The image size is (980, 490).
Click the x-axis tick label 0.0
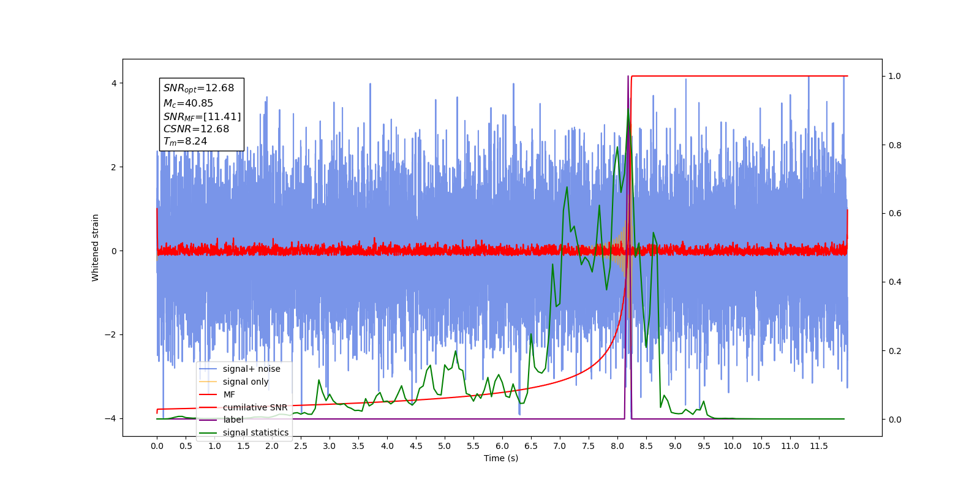[157, 446]
